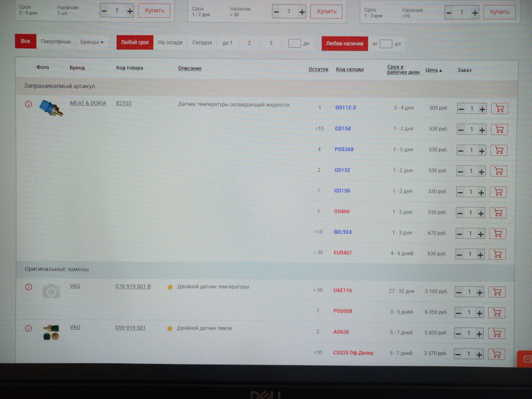The image size is (532, 399).
Task: Open the orange mail feedback icon
Action: pyautogui.click(x=525, y=359)
